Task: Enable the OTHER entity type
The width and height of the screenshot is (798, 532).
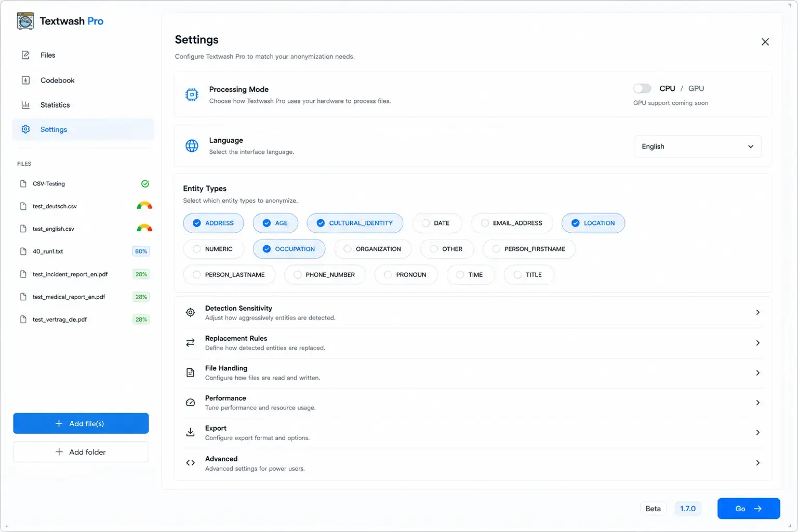Action: click(447, 249)
